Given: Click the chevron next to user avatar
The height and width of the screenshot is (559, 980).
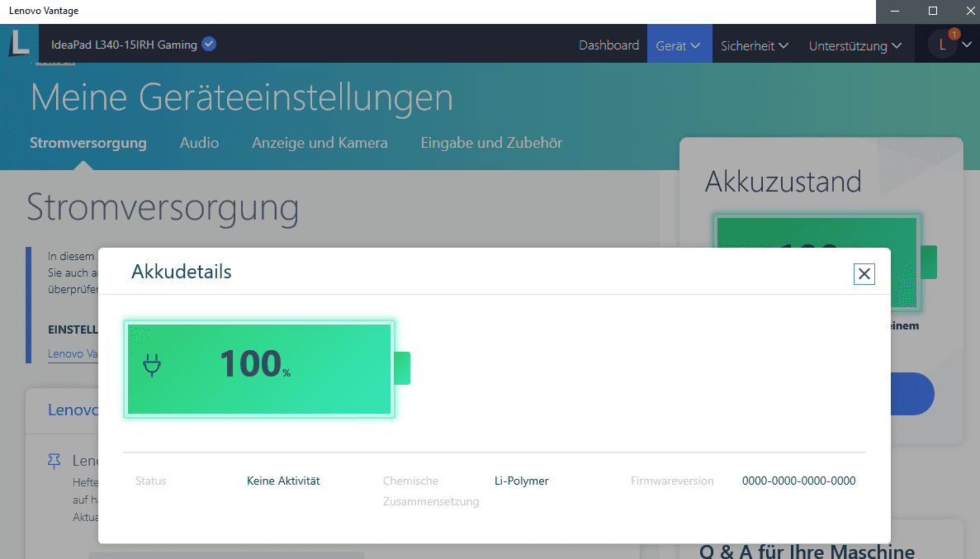Looking at the screenshot, I should tap(967, 45).
